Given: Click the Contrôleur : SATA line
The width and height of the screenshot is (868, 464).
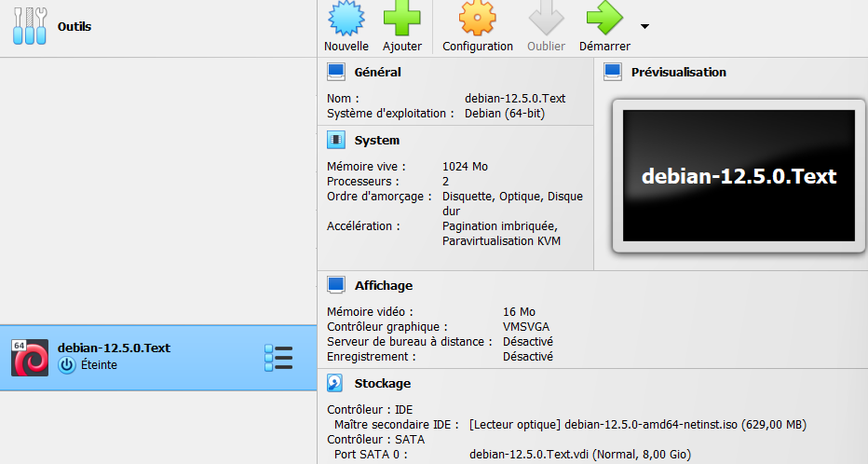Looking at the screenshot, I should (376, 440).
